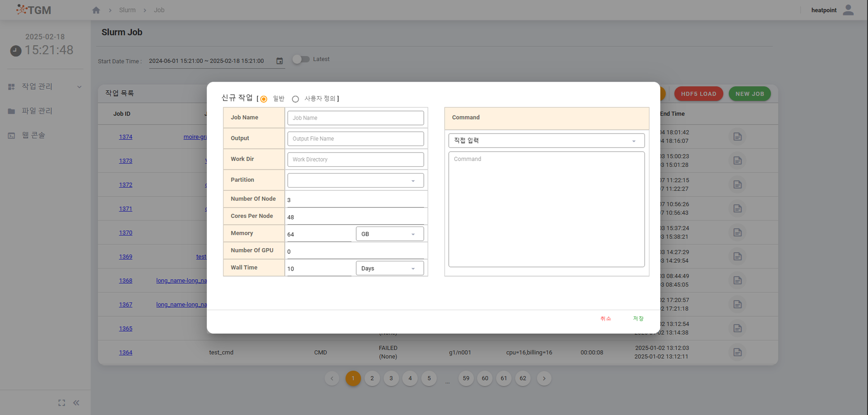
Task: Click the fullscreen expand icon
Action: point(62,403)
